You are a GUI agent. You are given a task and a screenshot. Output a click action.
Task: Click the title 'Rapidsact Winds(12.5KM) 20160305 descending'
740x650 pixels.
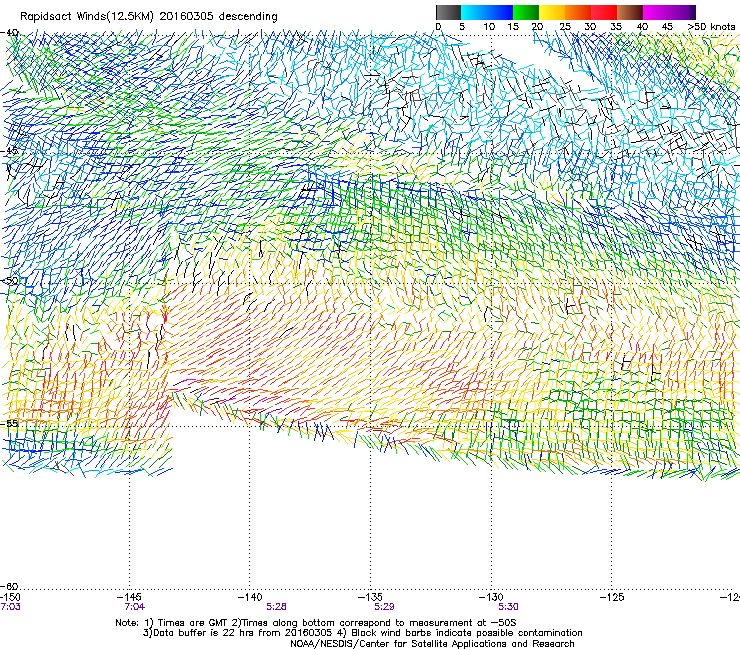pos(149,17)
